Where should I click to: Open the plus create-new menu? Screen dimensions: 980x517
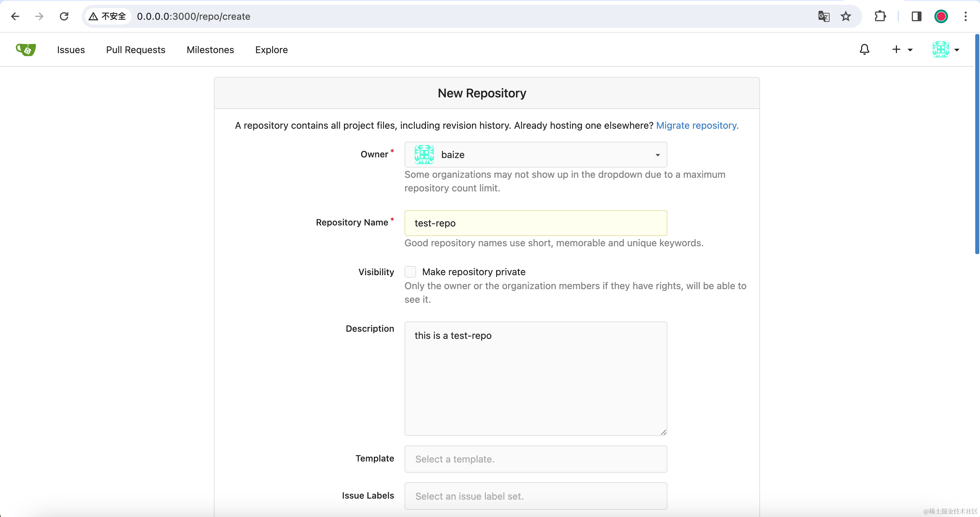(902, 49)
